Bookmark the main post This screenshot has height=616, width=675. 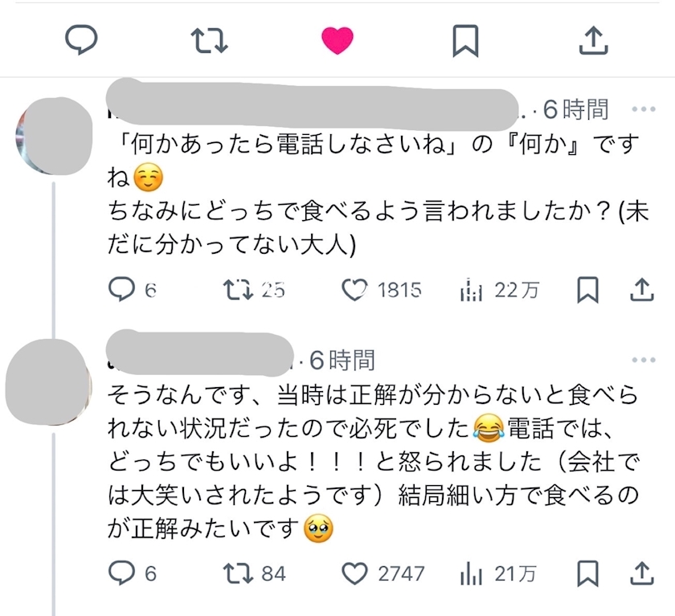(x=465, y=39)
